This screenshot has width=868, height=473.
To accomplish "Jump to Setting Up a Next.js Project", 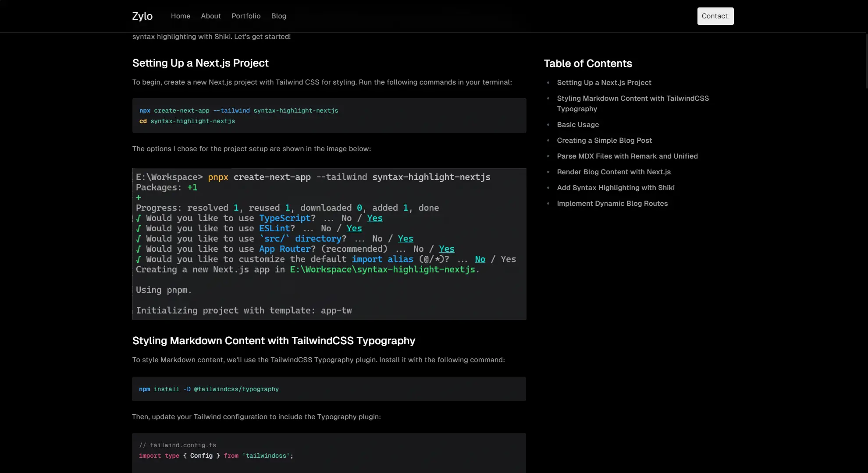I will pyautogui.click(x=604, y=83).
